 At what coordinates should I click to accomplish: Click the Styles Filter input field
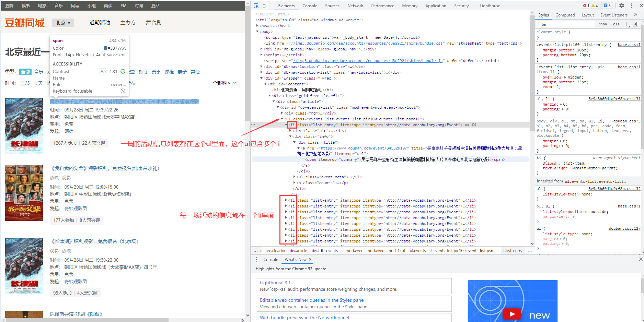(565, 24)
